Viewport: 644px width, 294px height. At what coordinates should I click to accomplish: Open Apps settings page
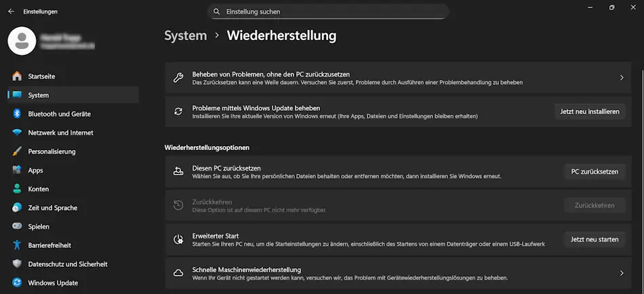[x=73, y=170]
